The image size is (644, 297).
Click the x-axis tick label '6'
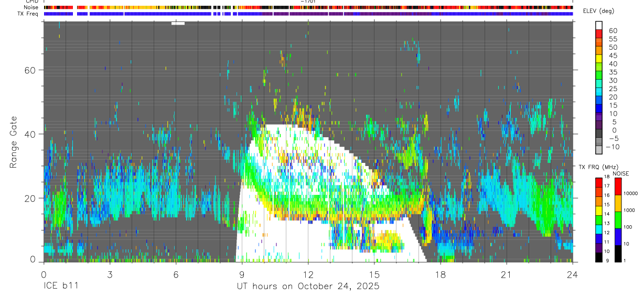(x=176, y=274)
